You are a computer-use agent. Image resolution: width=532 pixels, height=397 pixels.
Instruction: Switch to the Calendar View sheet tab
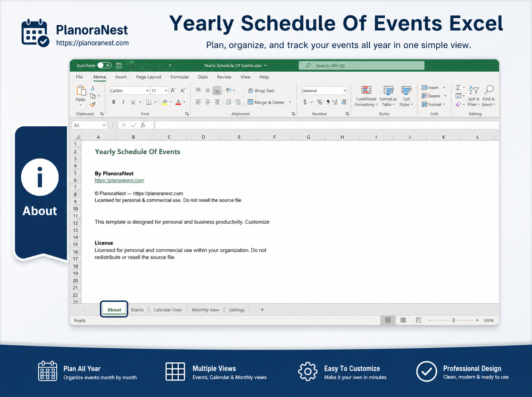tap(168, 310)
